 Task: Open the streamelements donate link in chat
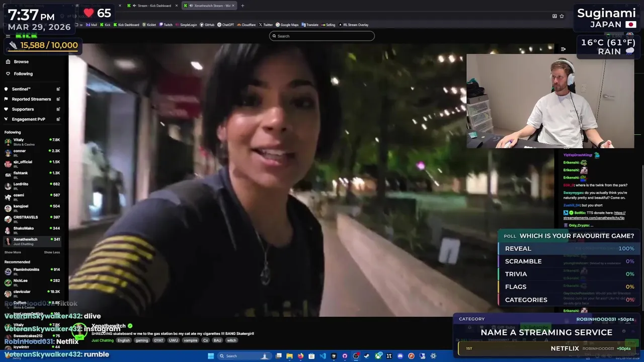[x=595, y=215]
